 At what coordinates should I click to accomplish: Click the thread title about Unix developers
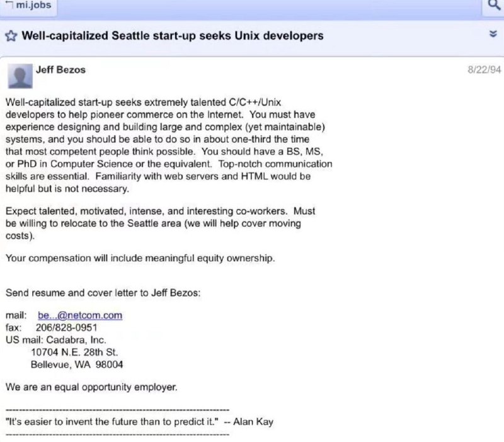click(173, 36)
